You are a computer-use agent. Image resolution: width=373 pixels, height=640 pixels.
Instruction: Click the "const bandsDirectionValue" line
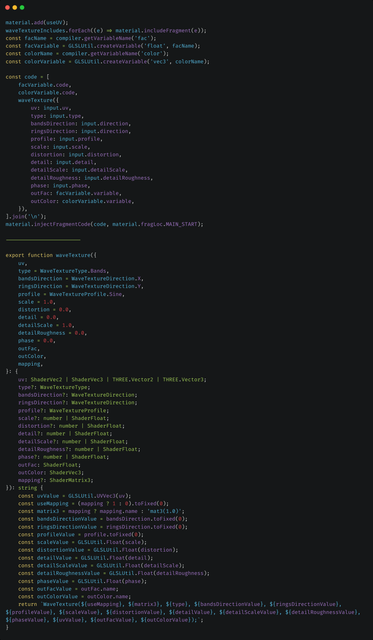(103, 519)
